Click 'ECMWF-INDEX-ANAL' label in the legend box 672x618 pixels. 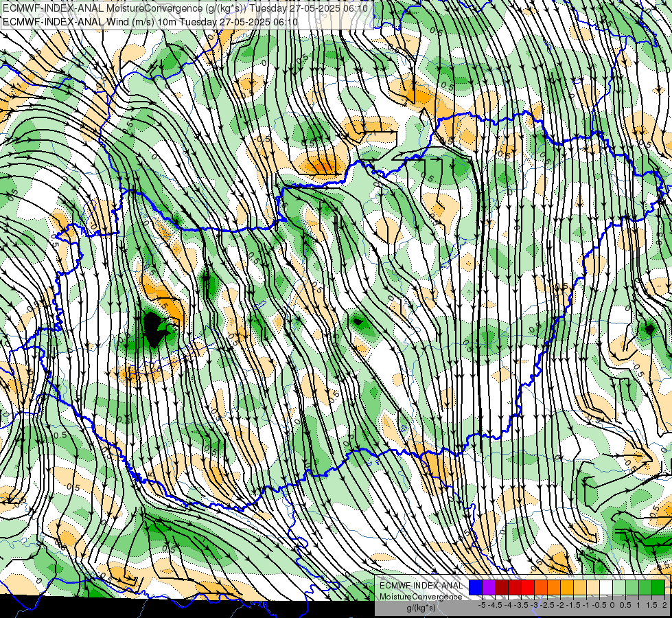pos(421,586)
